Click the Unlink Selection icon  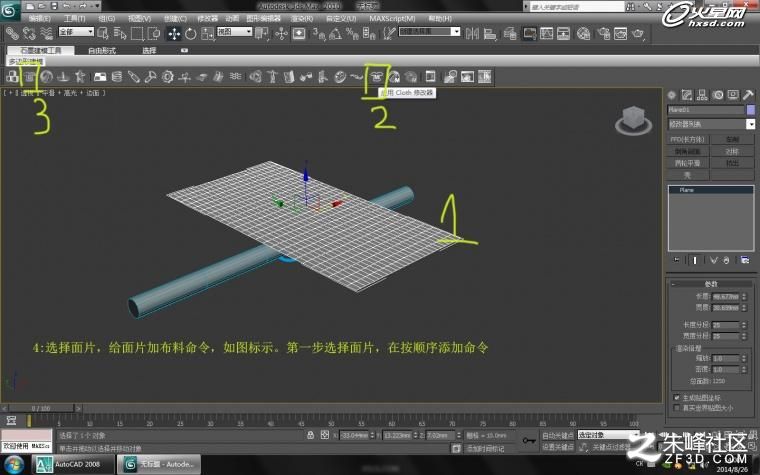tap(29, 33)
